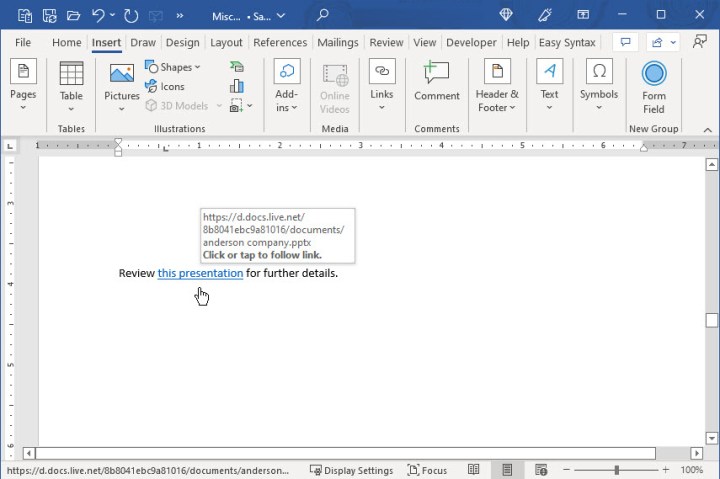Open Display Settings in status bar

click(x=351, y=470)
